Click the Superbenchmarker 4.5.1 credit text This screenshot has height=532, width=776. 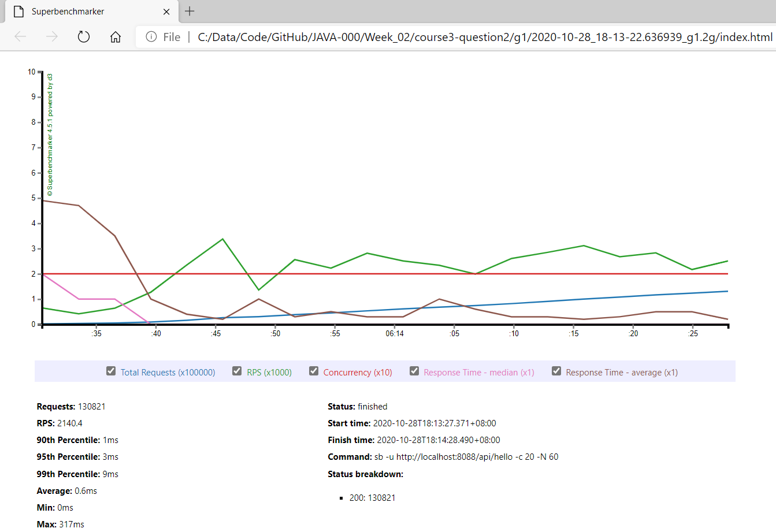coord(50,135)
